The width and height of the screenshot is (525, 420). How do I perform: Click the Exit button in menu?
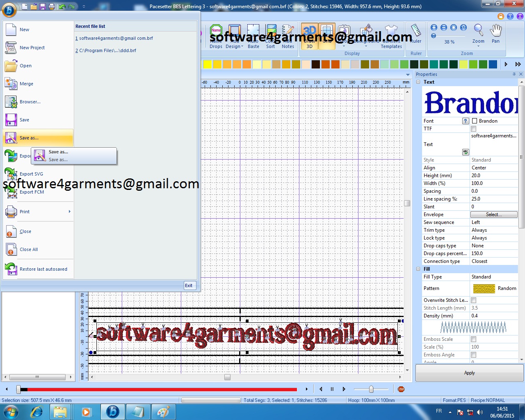coord(189,285)
